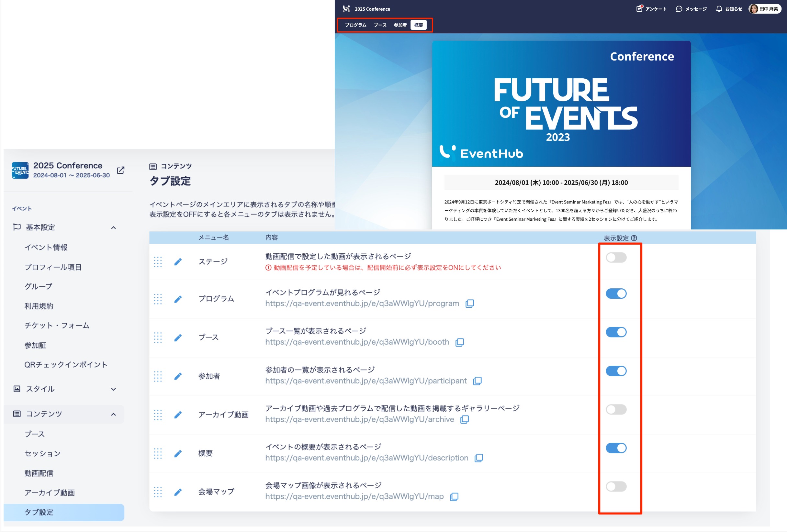Image resolution: width=787 pixels, height=532 pixels.
Task: Open グループ in sidebar
Action: coord(39,287)
